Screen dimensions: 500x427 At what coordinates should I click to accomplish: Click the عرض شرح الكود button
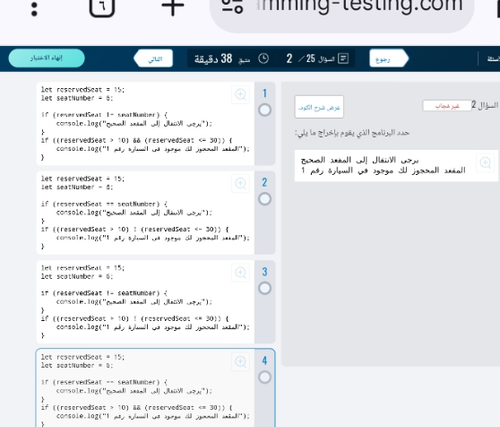click(x=319, y=107)
